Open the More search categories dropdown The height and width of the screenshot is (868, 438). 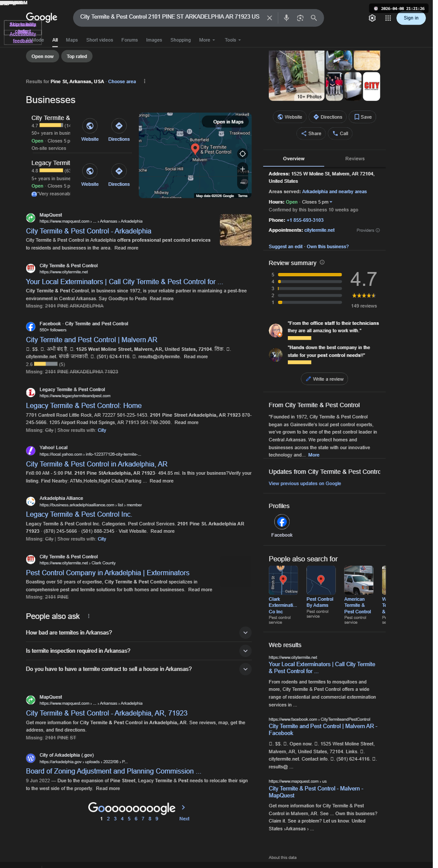pos(207,40)
